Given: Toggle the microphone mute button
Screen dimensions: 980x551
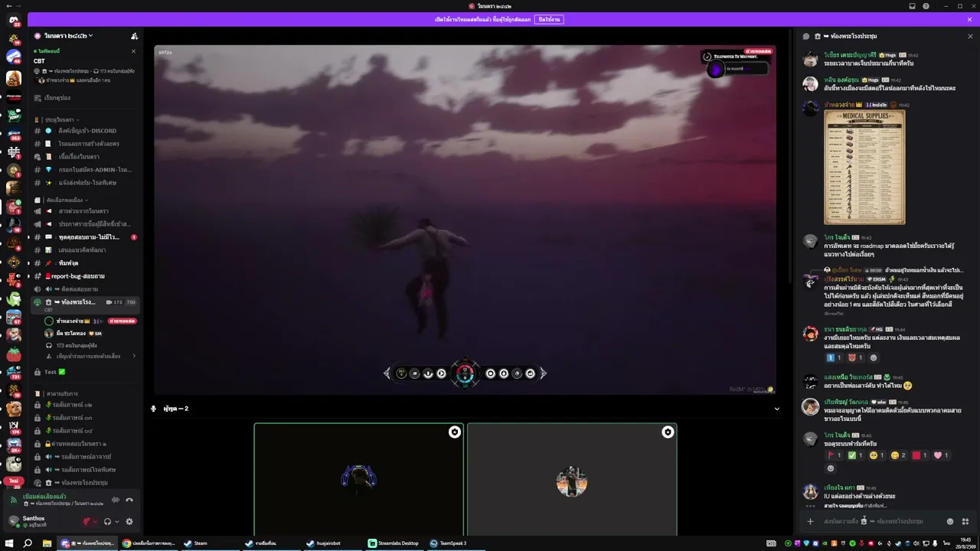Looking at the screenshot, I should (87, 521).
